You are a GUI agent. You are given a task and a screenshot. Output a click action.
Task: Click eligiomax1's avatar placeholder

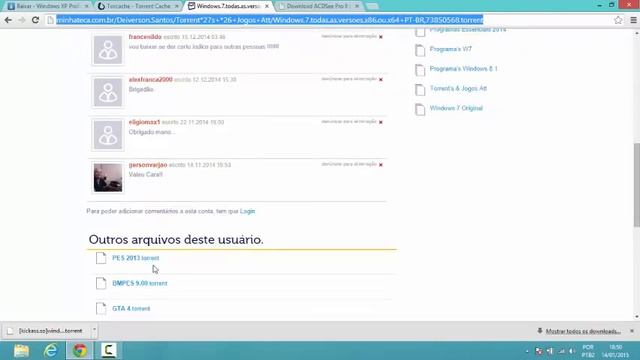pos(108,135)
